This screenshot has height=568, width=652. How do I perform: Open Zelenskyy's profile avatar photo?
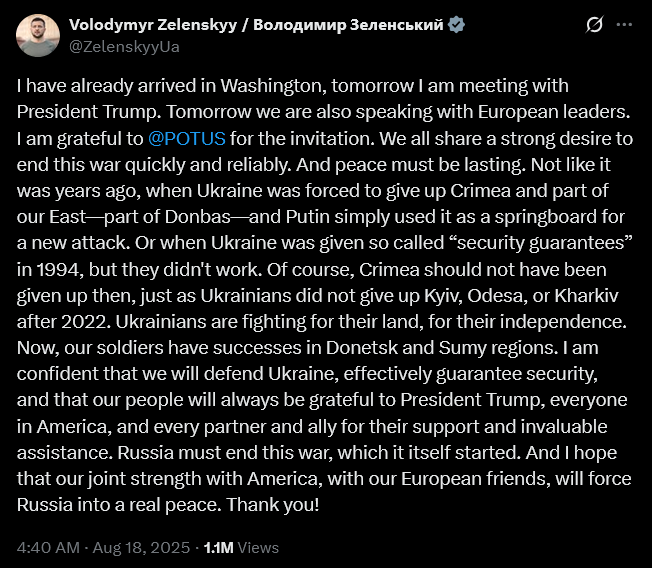38,35
